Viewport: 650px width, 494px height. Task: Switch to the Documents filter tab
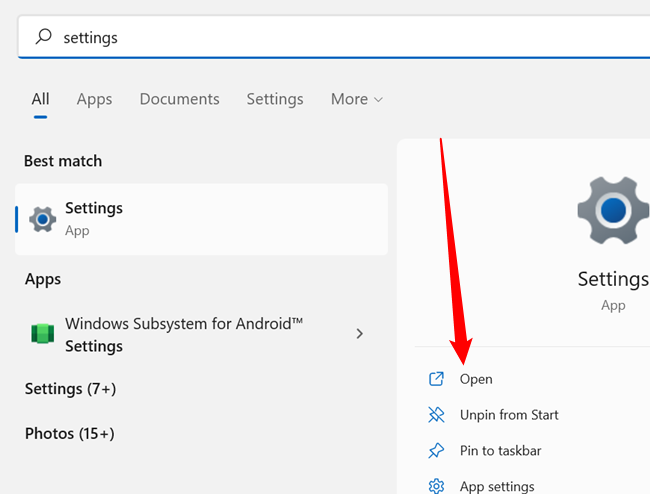coord(179,99)
